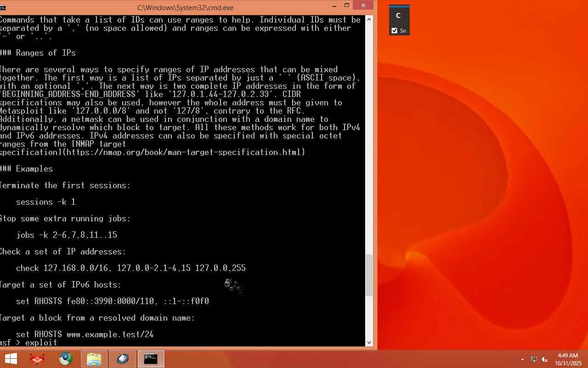Viewport: 588px width, 368px height.
Task: Maximize the cmd.exe window
Action: click(347, 6)
